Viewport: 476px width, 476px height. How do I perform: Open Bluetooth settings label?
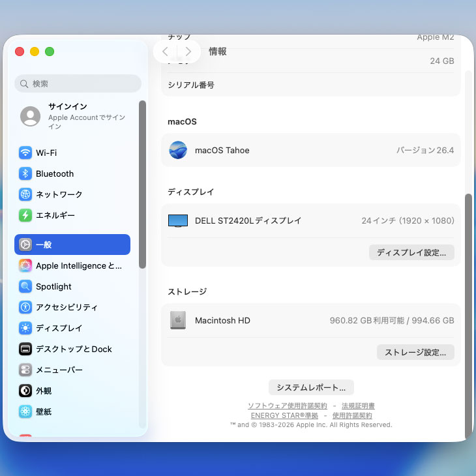click(55, 173)
